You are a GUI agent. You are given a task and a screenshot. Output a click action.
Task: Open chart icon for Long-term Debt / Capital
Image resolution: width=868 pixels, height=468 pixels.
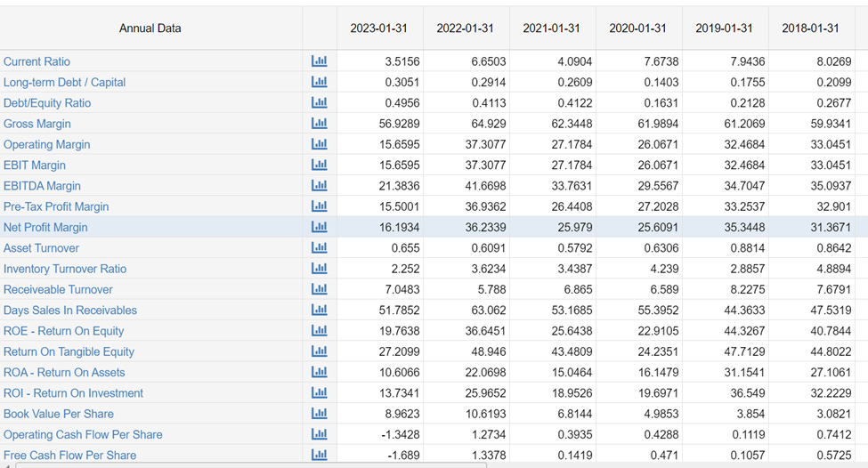coord(320,82)
